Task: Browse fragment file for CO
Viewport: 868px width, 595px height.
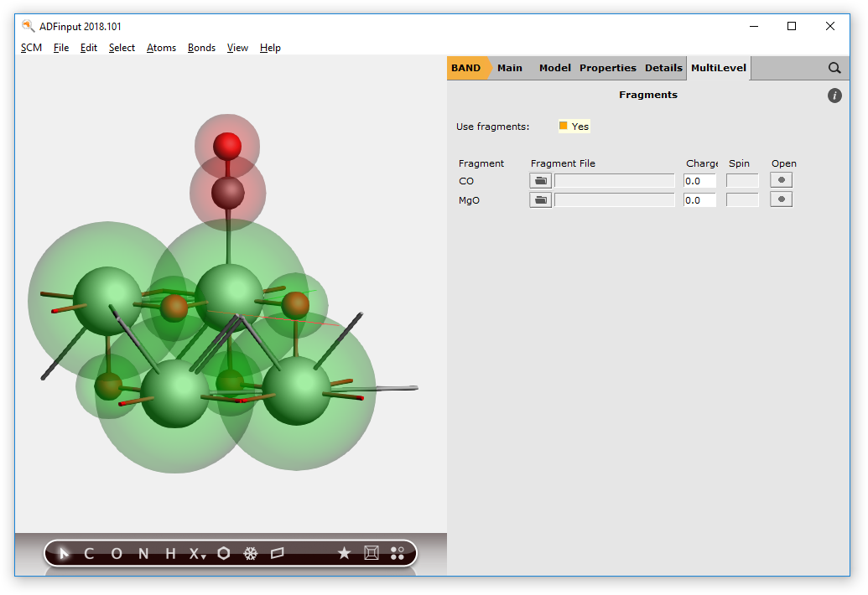Action: click(x=540, y=181)
